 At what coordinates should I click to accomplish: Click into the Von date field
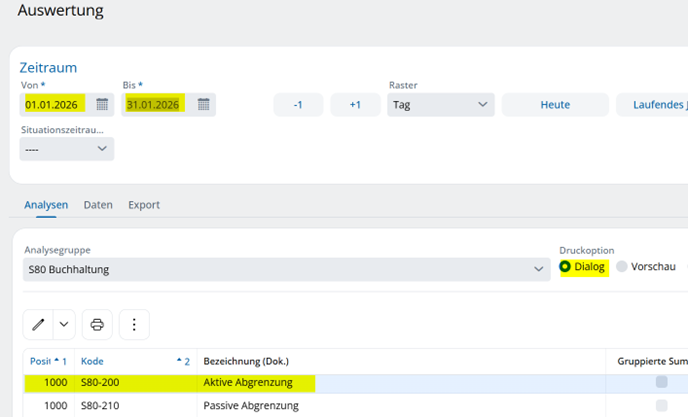coord(55,104)
